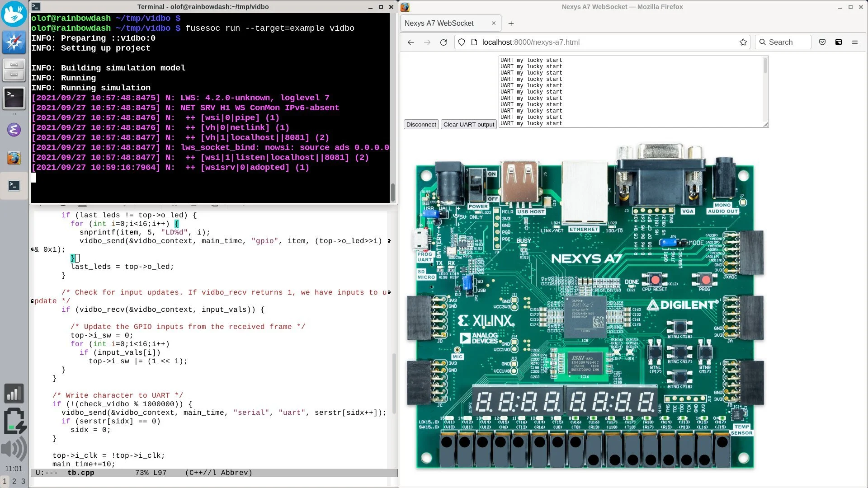
Task: Launch Firefox from the left dock
Action: click(x=14, y=158)
